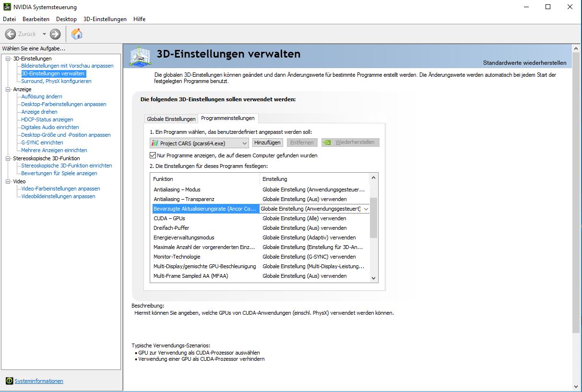Open the 3D-Einstellungen menu

[105, 19]
